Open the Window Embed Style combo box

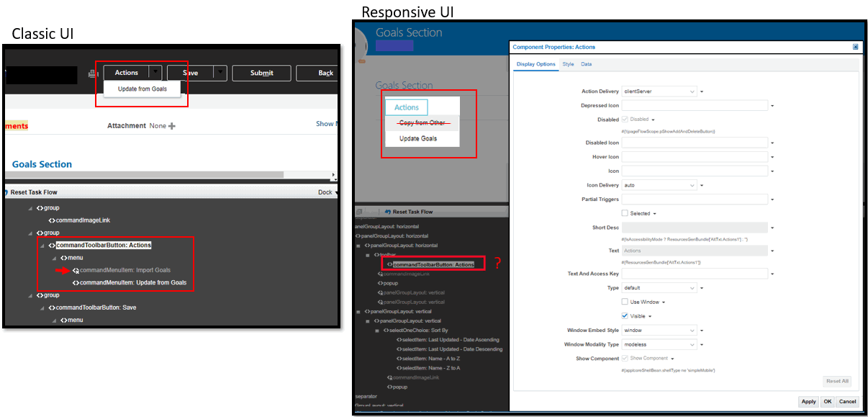660,330
